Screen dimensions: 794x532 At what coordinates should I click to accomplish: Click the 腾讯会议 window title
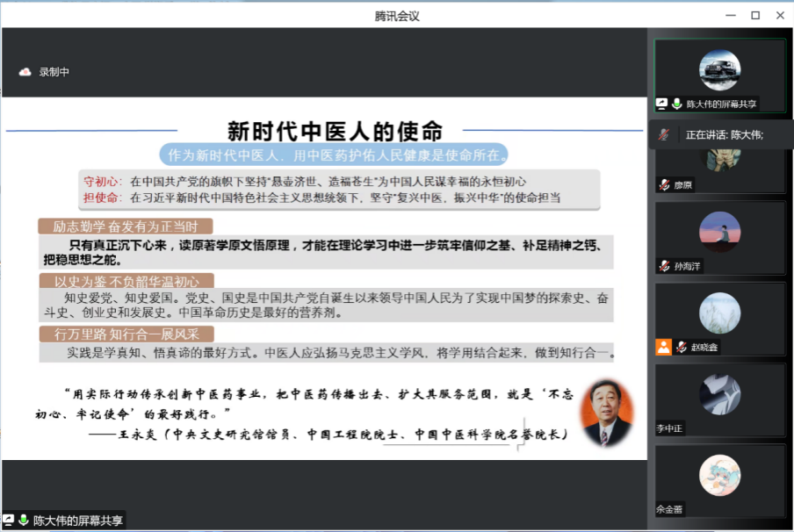click(397, 15)
